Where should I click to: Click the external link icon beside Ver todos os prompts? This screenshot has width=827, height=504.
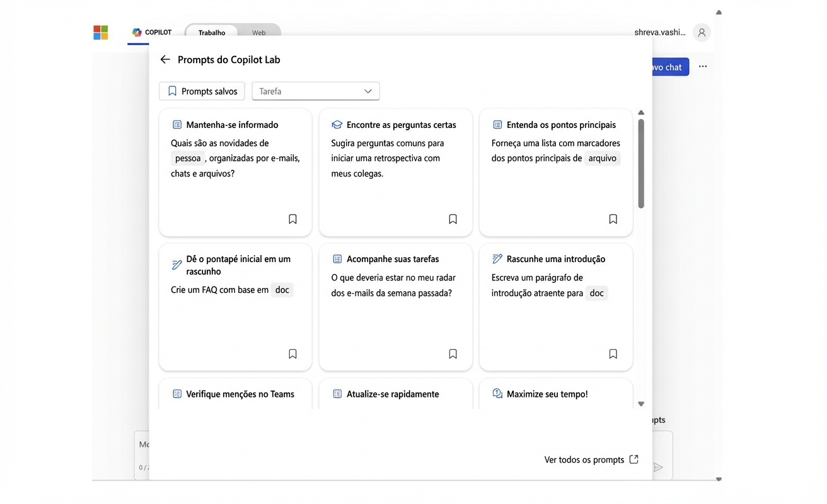pyautogui.click(x=633, y=459)
